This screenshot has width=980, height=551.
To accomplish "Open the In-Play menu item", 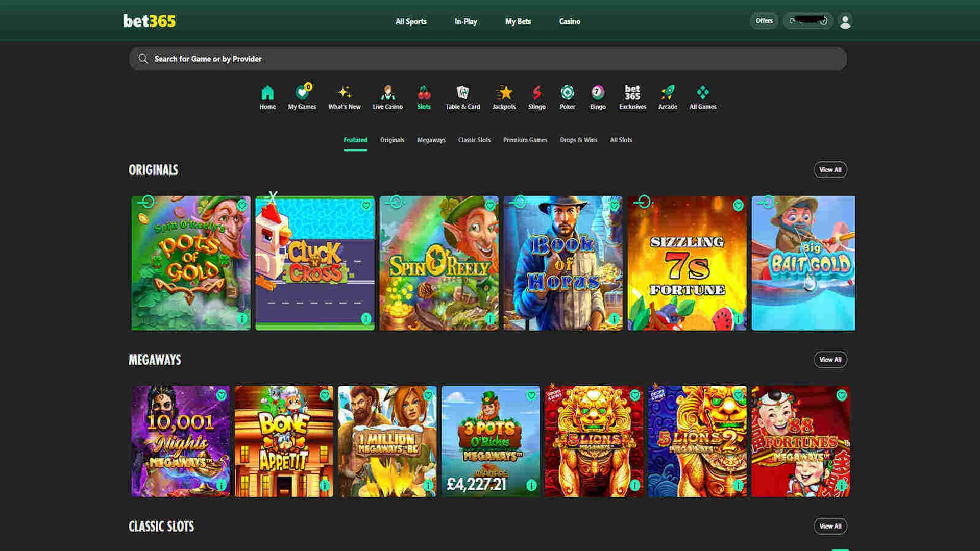I will click(465, 21).
